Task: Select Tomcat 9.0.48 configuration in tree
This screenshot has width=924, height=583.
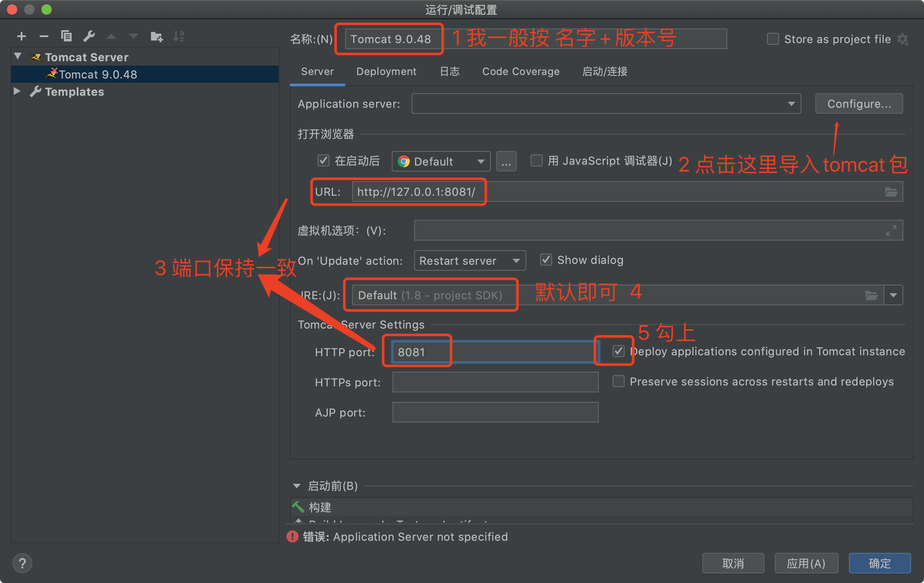Action: pos(145,74)
